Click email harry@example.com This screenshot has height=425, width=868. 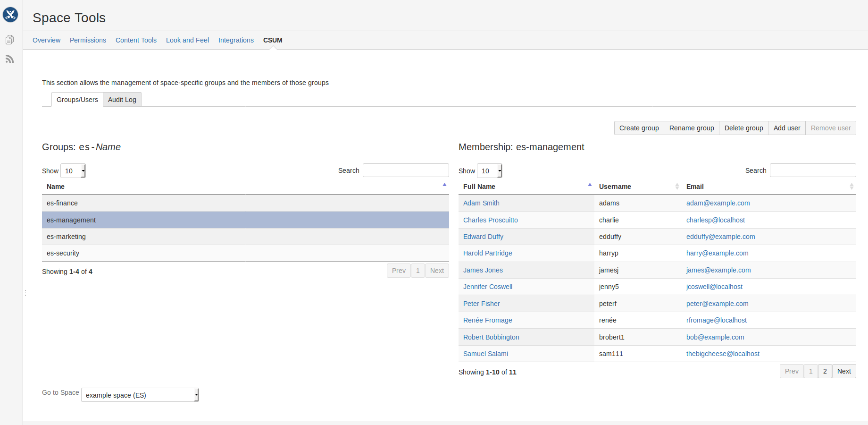[x=717, y=253]
